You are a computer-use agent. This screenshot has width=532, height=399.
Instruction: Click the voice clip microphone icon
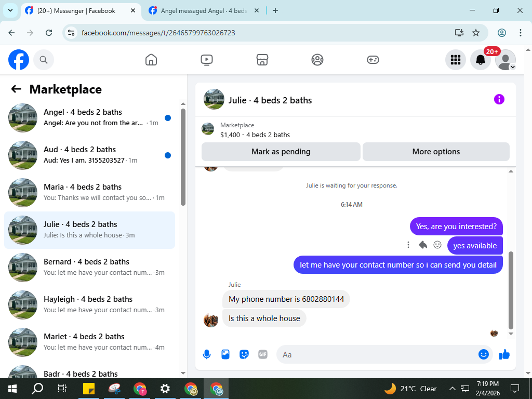(207, 354)
